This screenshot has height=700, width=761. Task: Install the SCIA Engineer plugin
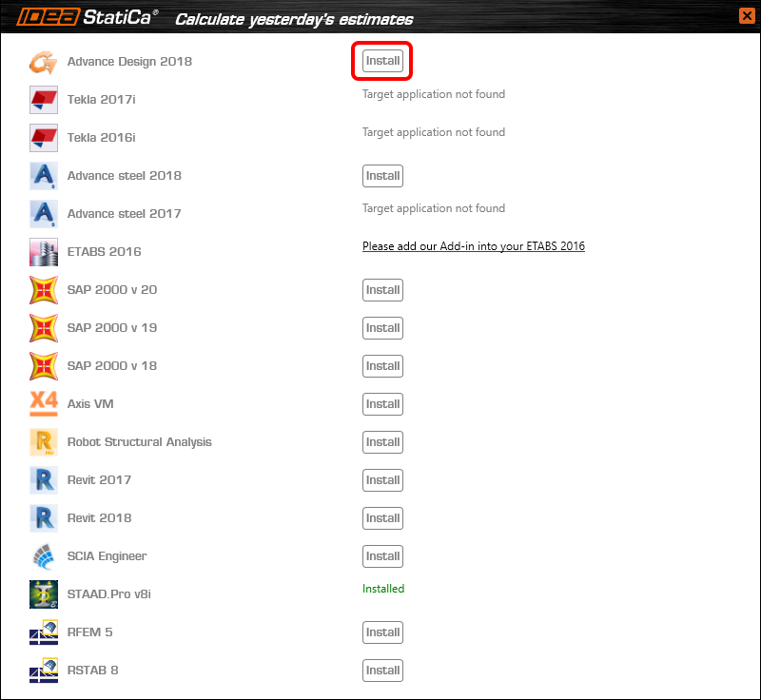coord(382,556)
